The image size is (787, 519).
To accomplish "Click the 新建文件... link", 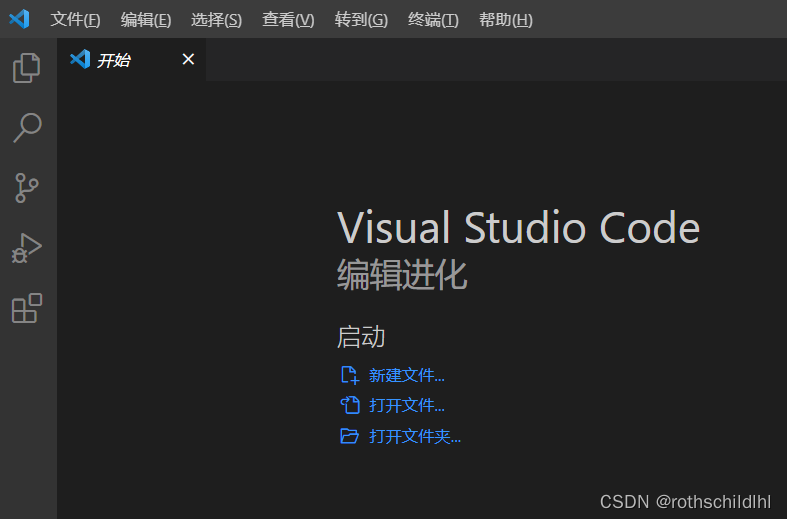I will coord(407,375).
